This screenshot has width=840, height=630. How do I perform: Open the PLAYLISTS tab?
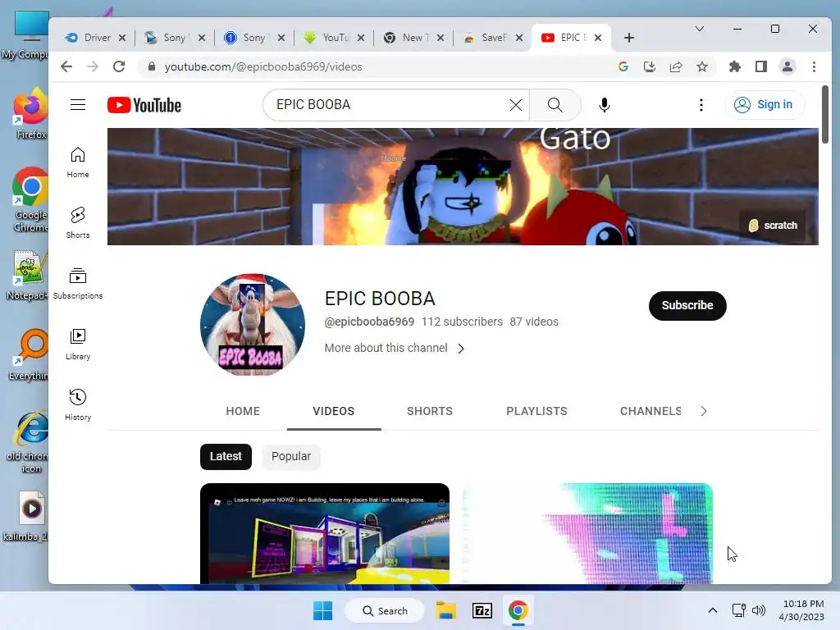pos(536,411)
